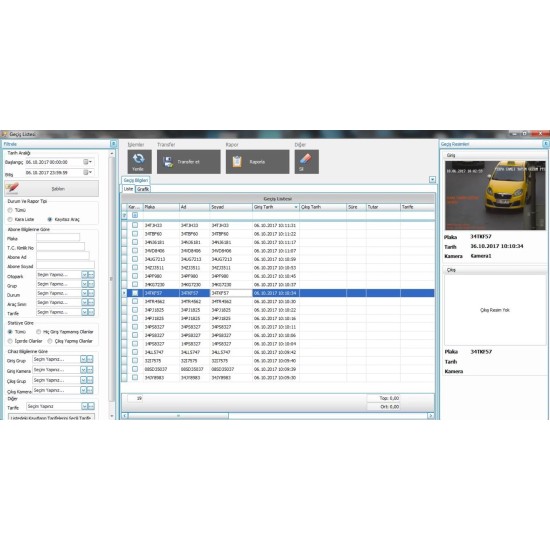550x550 pixels.
Task: Check the checkbox for plate 34LL5747
Action: (135, 352)
